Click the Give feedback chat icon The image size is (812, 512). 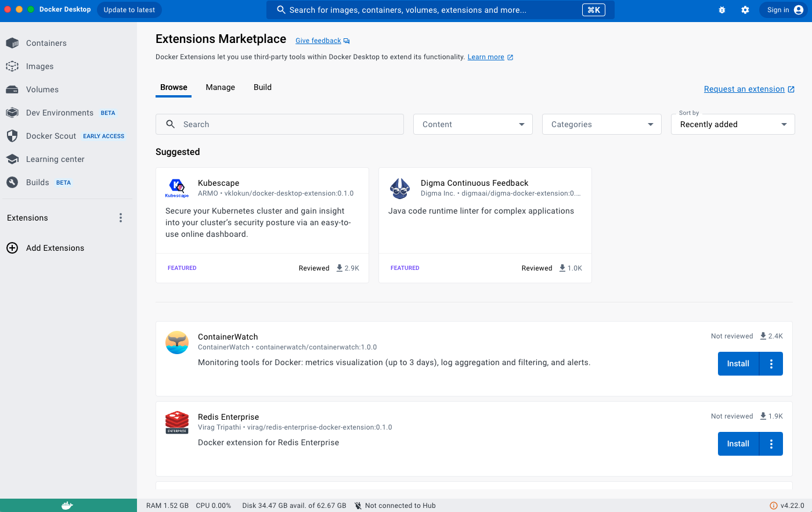click(347, 41)
